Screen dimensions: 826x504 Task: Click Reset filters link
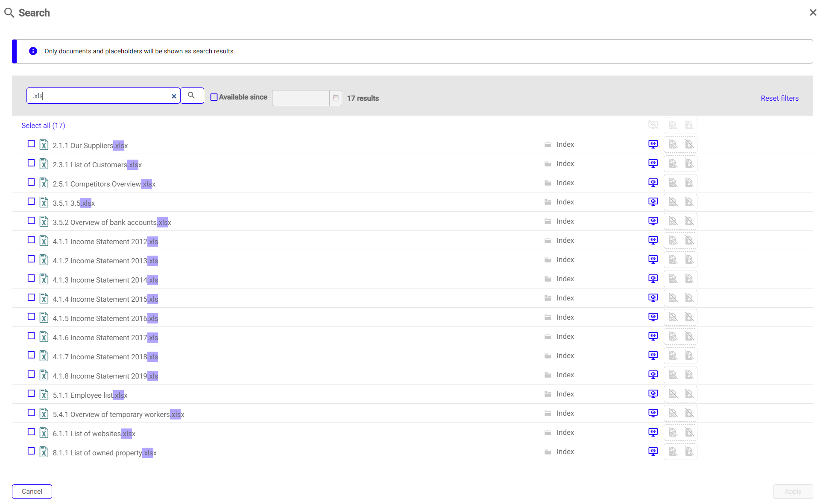click(779, 98)
